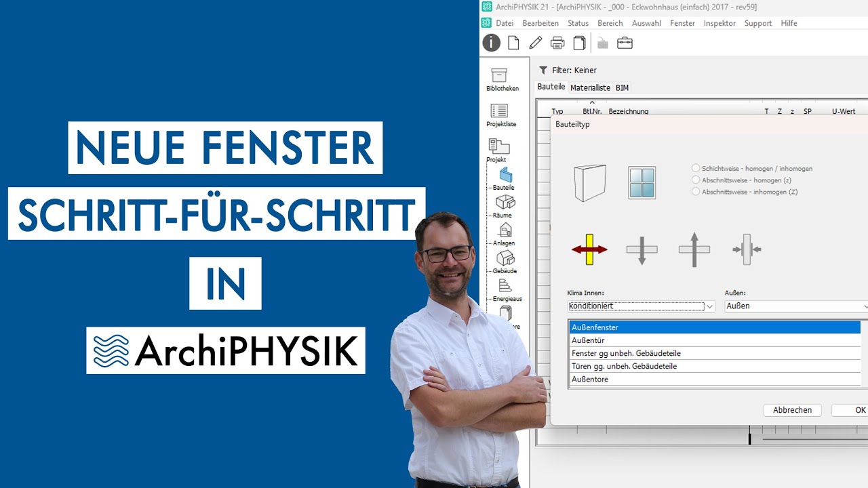This screenshot has height=488, width=868.
Task: Open the Auswahl menu
Action: 646,23
